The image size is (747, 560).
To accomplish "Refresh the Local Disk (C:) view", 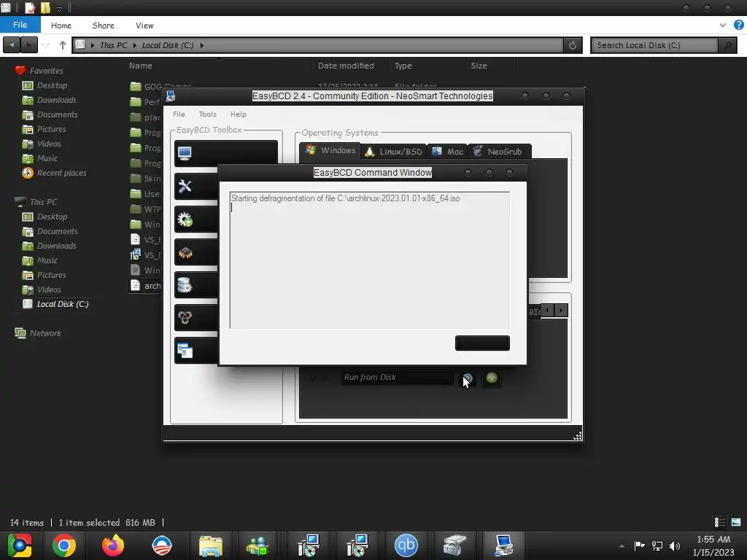I will coord(573,45).
